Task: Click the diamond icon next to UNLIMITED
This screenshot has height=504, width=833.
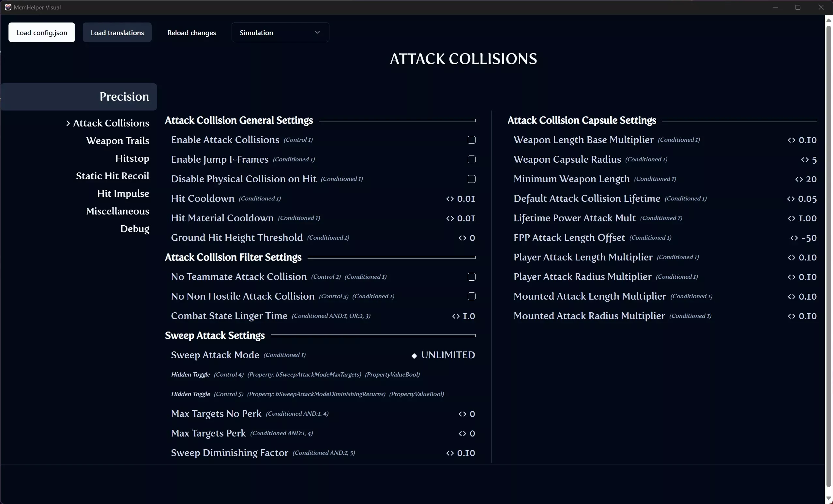Action: pyautogui.click(x=414, y=356)
